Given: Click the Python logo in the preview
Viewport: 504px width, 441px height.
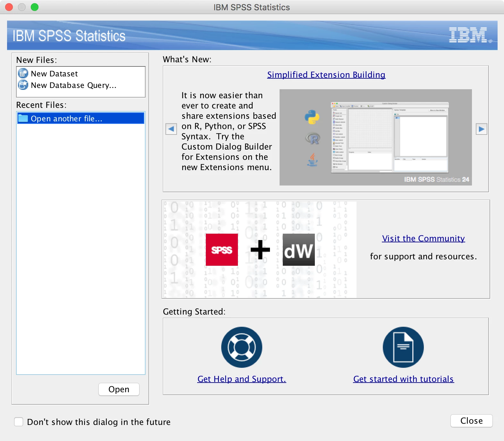Looking at the screenshot, I should tap(312, 117).
